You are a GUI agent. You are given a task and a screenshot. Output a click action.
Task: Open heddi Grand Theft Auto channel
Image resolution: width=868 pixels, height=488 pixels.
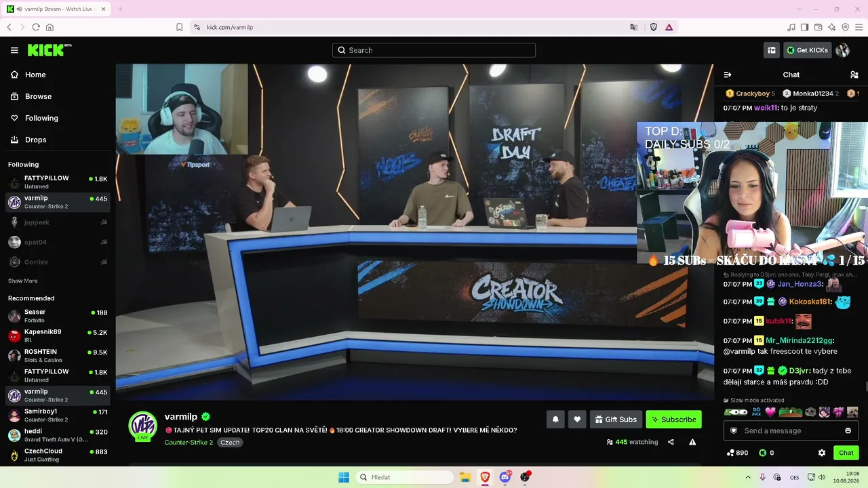(58, 435)
